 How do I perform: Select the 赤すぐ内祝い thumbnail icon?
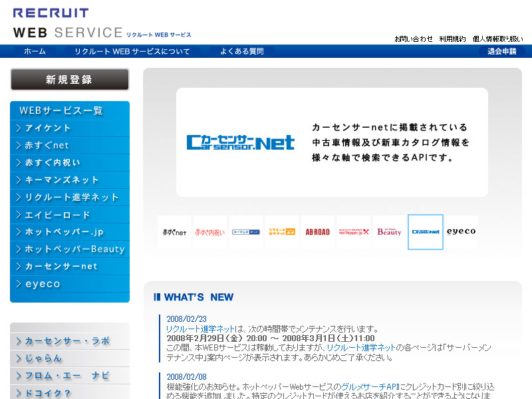pyautogui.click(x=210, y=232)
